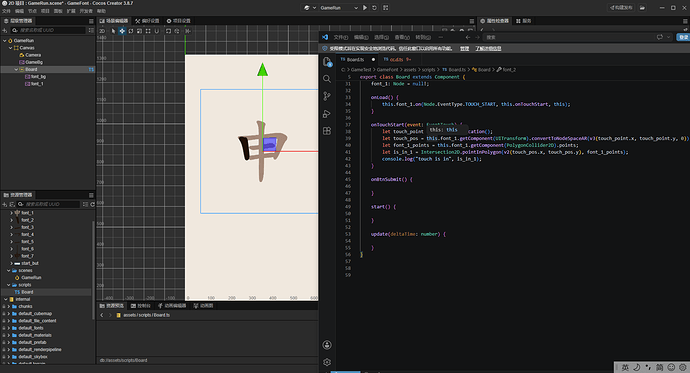Switch to the Board.ts editor tab
This screenshot has width=690, height=373.
356,59
